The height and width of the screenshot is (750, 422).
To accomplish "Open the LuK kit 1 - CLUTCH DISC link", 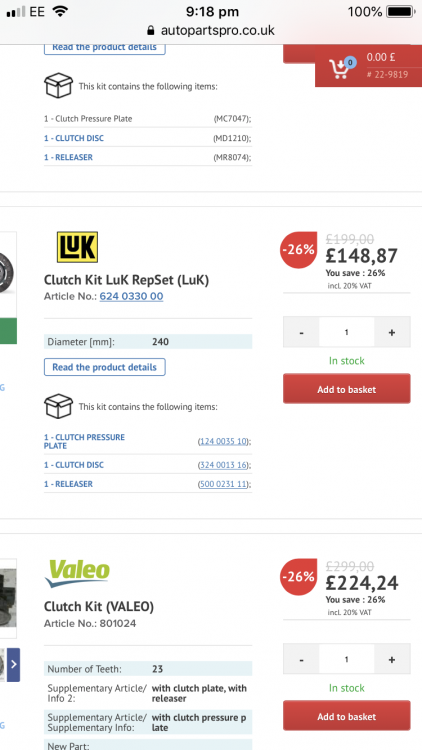I will 74,465.
